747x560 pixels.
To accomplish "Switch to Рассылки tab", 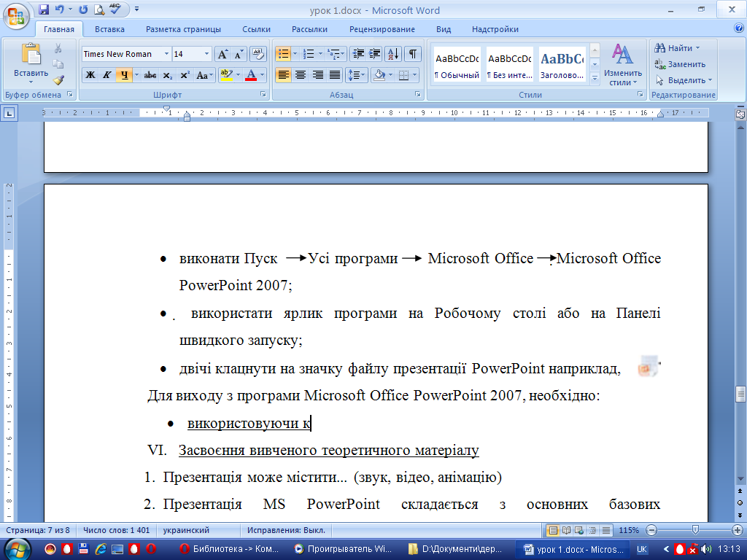I will tap(309, 29).
